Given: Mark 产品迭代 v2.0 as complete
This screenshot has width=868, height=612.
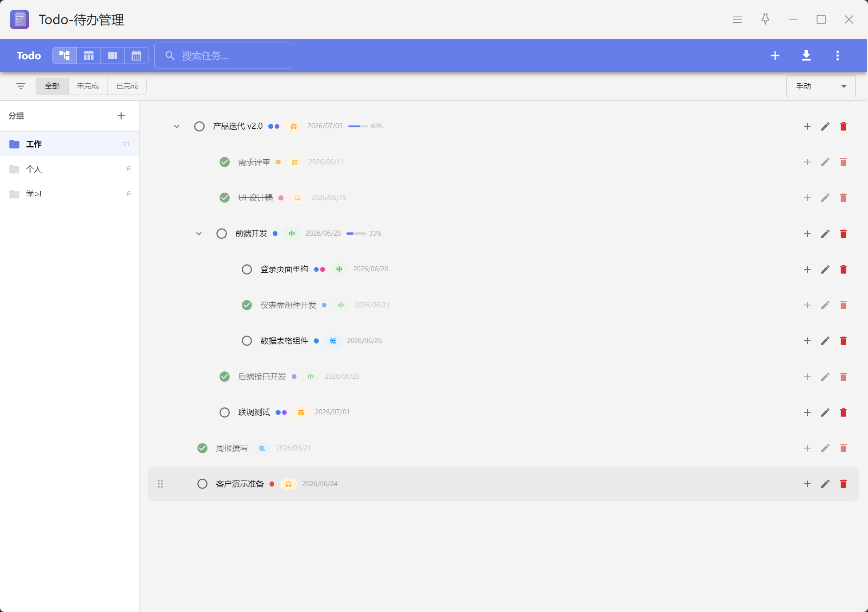Looking at the screenshot, I should click(199, 126).
